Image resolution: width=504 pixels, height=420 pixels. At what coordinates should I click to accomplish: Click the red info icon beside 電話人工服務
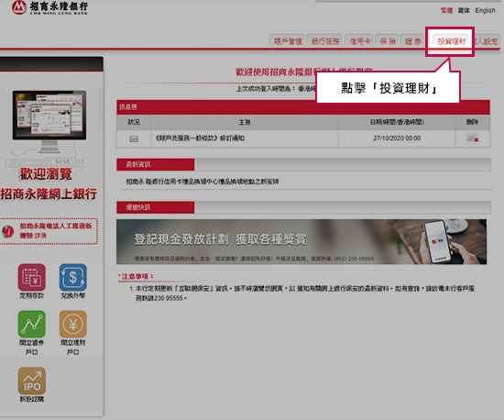point(7,231)
